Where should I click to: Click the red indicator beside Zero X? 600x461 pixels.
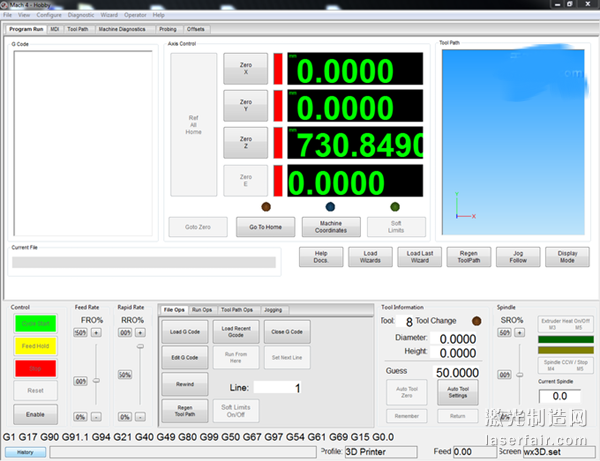point(279,69)
